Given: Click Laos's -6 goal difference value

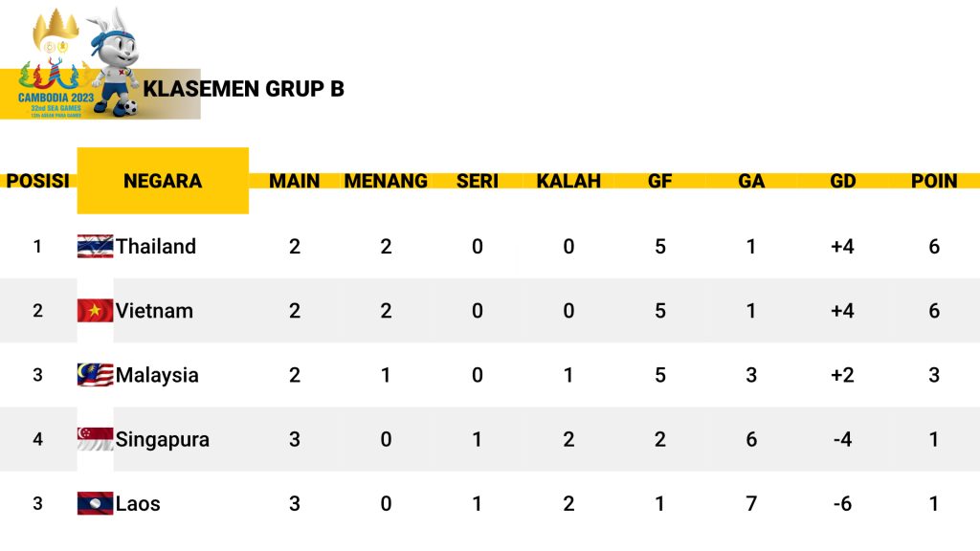Looking at the screenshot, I should click(x=842, y=503).
